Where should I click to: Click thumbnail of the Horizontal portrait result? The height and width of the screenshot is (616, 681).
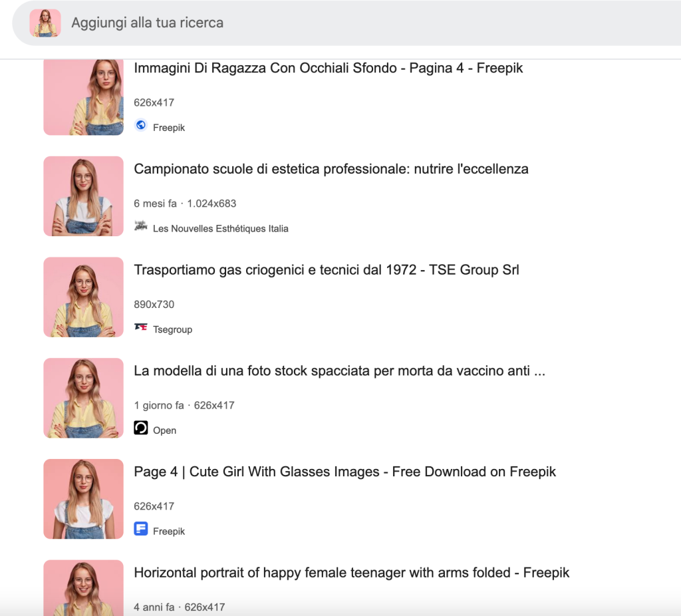83,587
